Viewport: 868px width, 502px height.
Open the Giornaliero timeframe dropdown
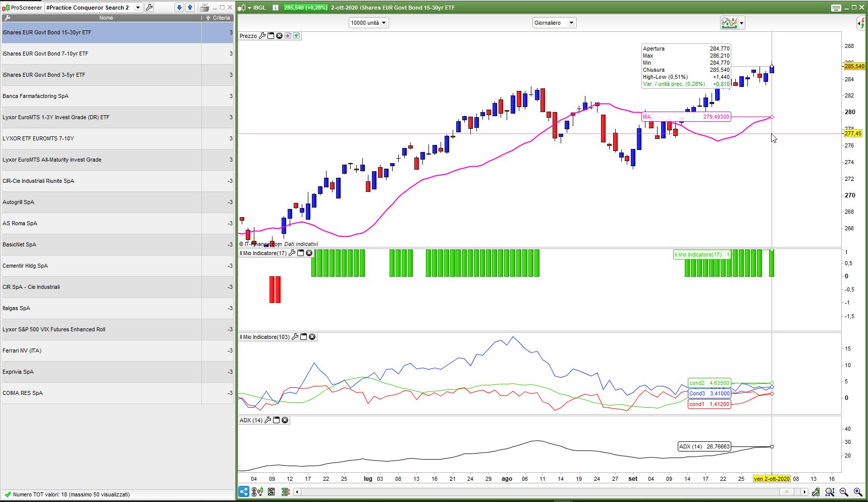554,23
